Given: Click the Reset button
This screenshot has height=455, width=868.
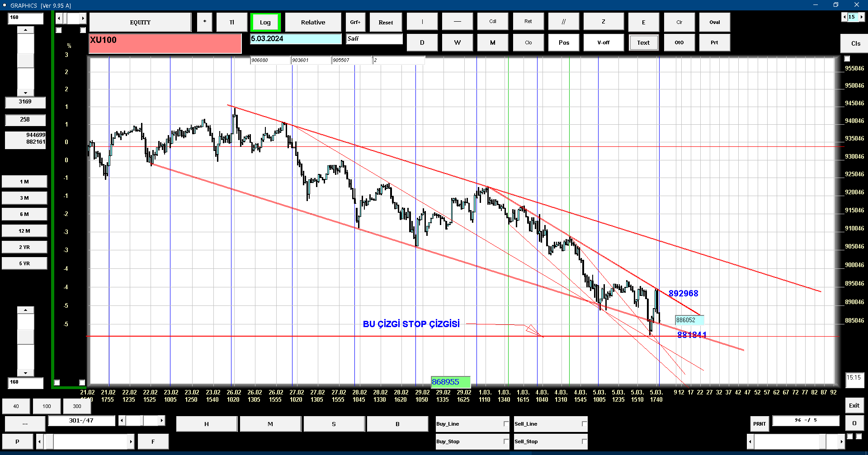Looking at the screenshot, I should point(386,22).
